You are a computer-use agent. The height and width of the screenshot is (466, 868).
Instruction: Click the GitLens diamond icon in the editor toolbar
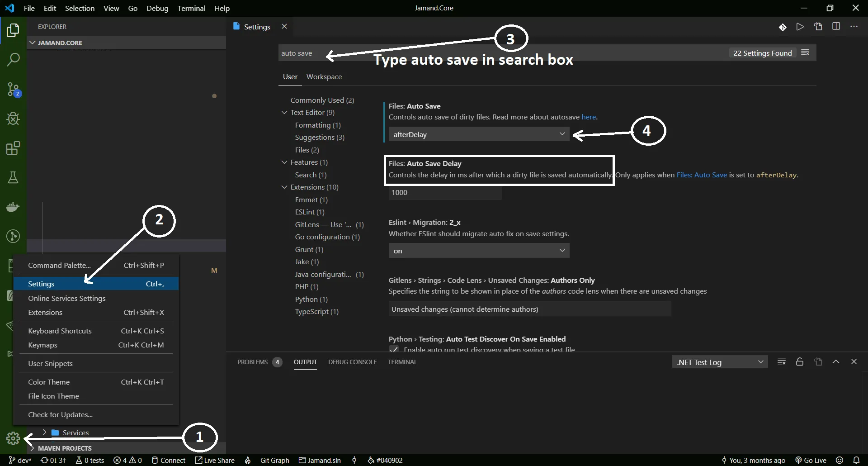click(783, 27)
